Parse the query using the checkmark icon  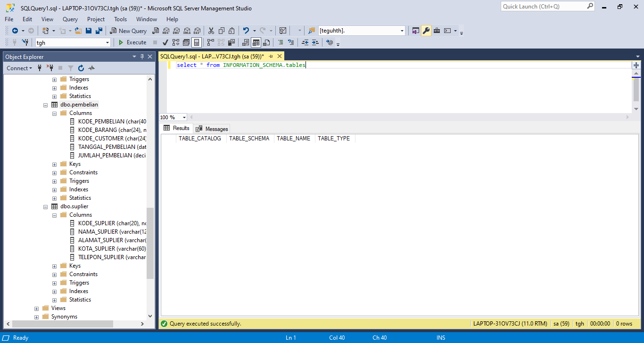(x=165, y=42)
